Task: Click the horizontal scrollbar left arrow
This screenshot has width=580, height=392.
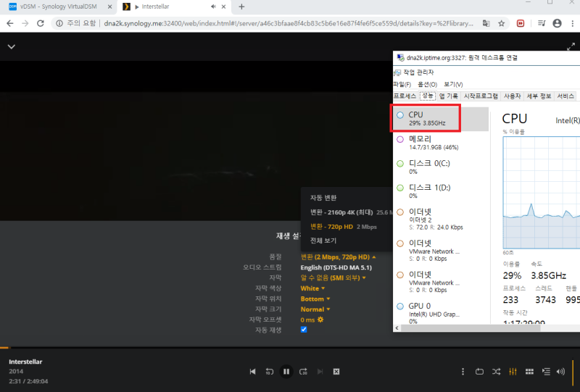Action: [397, 328]
